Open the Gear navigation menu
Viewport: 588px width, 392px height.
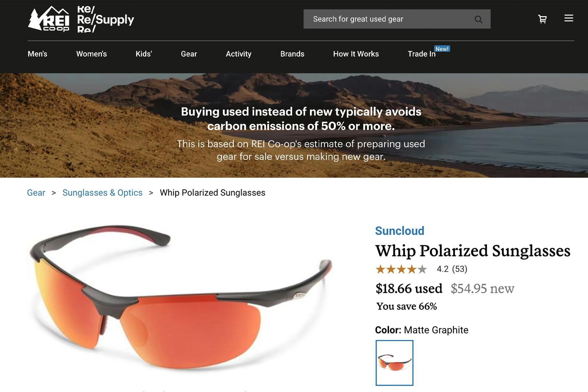189,54
